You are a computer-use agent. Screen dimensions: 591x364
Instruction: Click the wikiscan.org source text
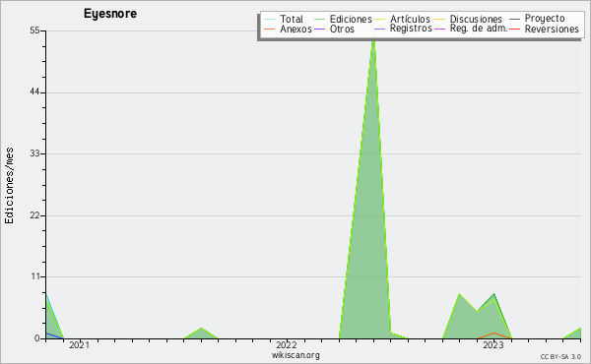pos(295,355)
